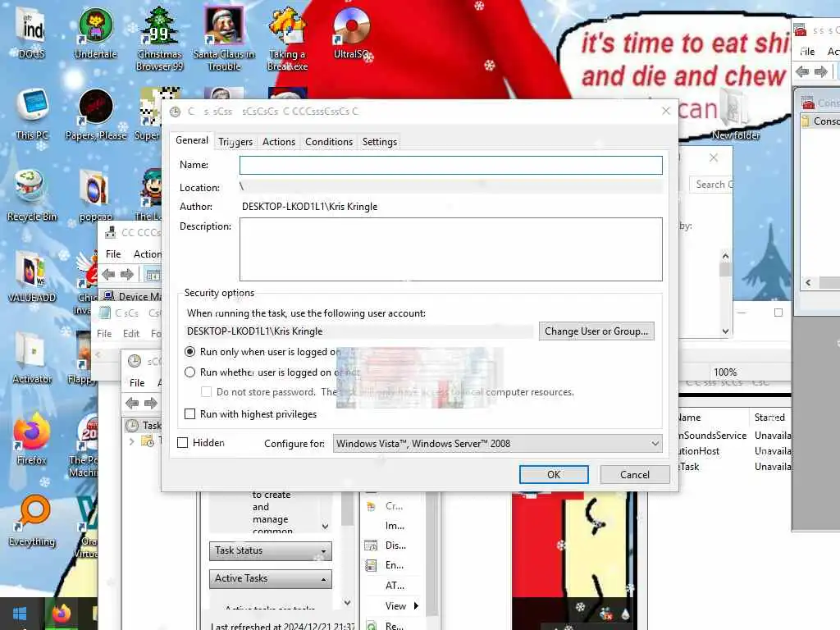Viewport: 840px width, 630px height.
Task: Open the popcap desktop folder
Action: pyautogui.click(x=95, y=195)
